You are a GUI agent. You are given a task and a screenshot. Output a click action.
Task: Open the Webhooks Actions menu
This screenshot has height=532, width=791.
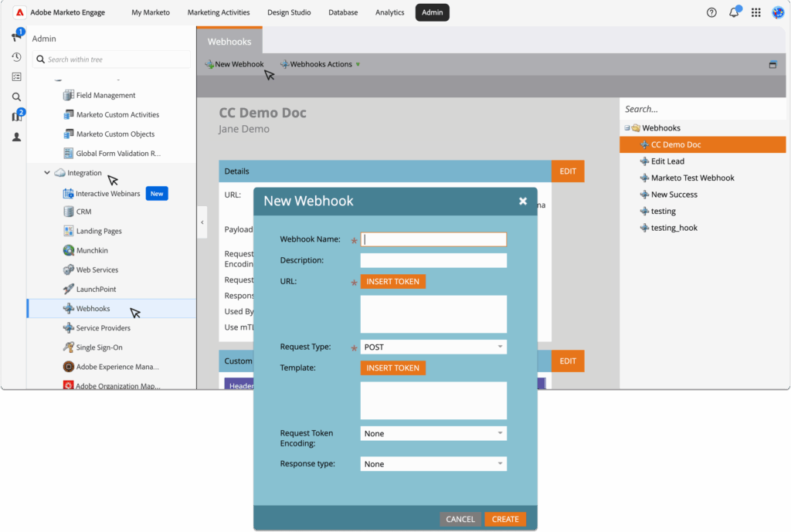point(321,64)
